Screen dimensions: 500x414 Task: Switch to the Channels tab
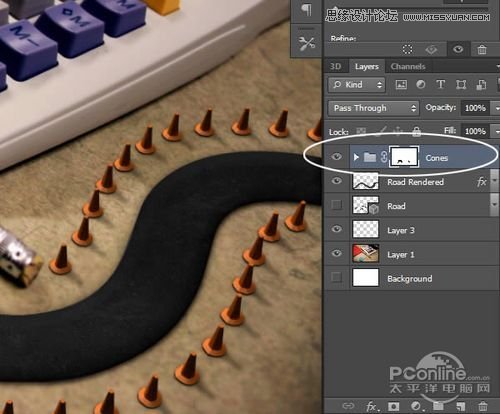[408, 67]
